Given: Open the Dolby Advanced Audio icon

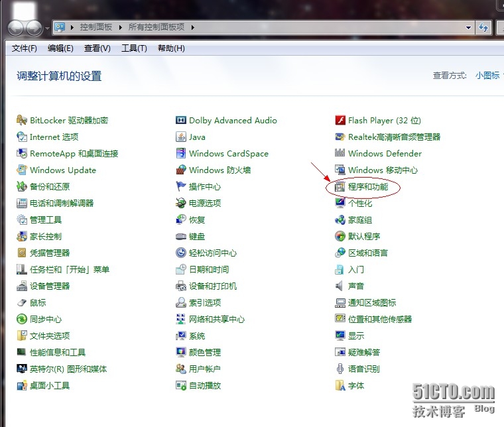Looking at the screenshot, I should [x=180, y=120].
